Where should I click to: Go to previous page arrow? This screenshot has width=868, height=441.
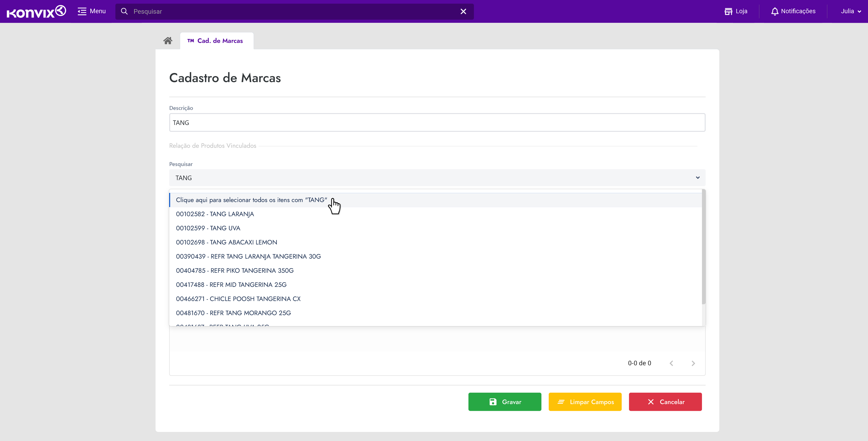(x=671, y=363)
